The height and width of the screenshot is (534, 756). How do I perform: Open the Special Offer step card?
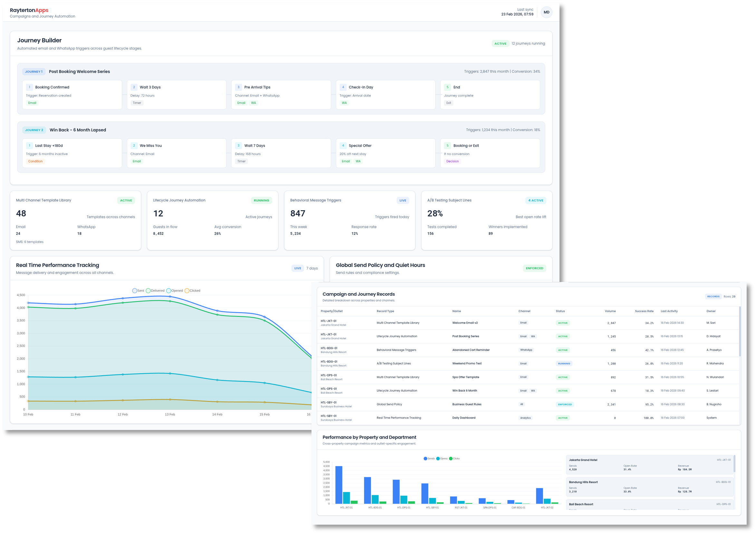(x=385, y=153)
